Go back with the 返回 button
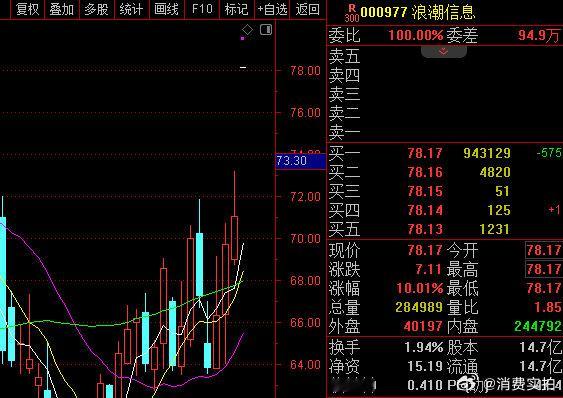Screen dimensions: 563x398 (x=308, y=9)
